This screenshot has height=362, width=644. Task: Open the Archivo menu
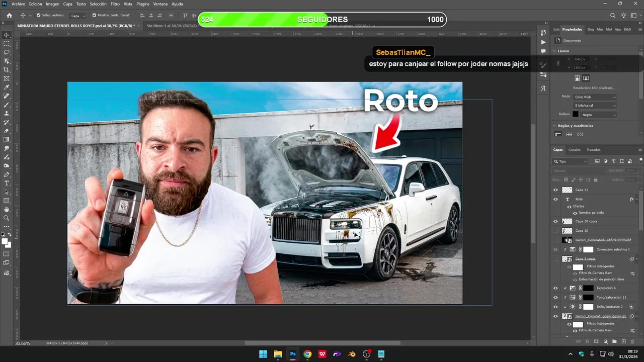tap(18, 4)
